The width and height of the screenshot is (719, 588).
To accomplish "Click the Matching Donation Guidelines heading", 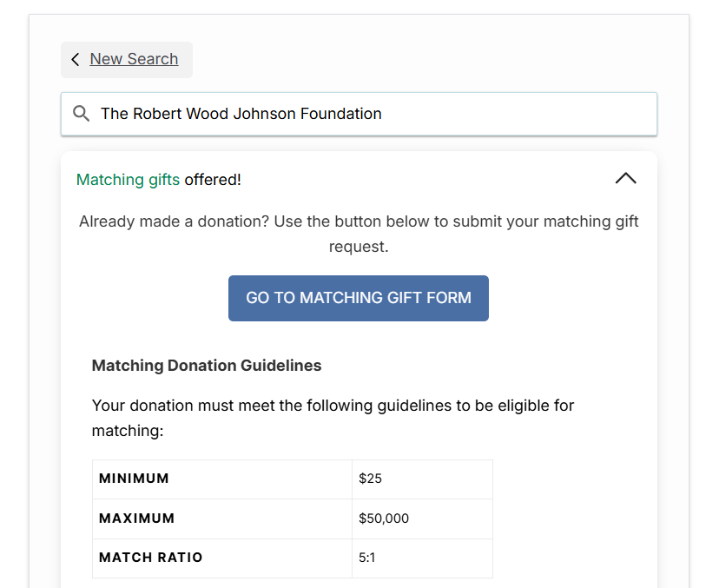I will click(207, 365).
